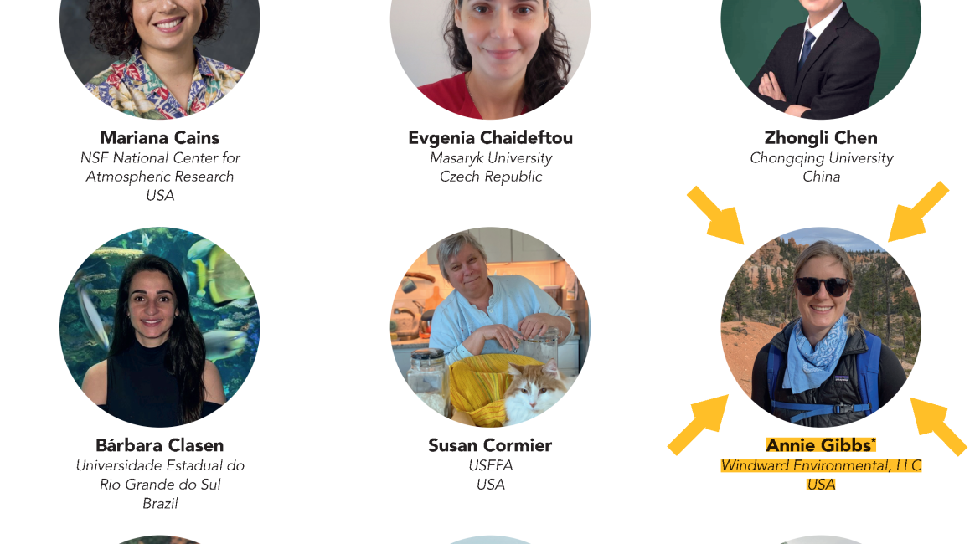Viewport: 980px width, 544px height.
Task: Select the Zhongli Chen name heading
Action: (x=821, y=137)
